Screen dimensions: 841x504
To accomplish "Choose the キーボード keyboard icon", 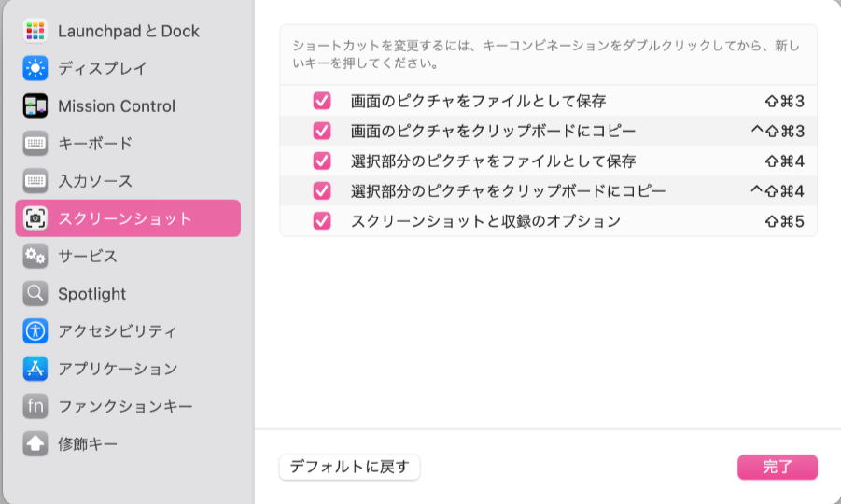I will click(35, 143).
